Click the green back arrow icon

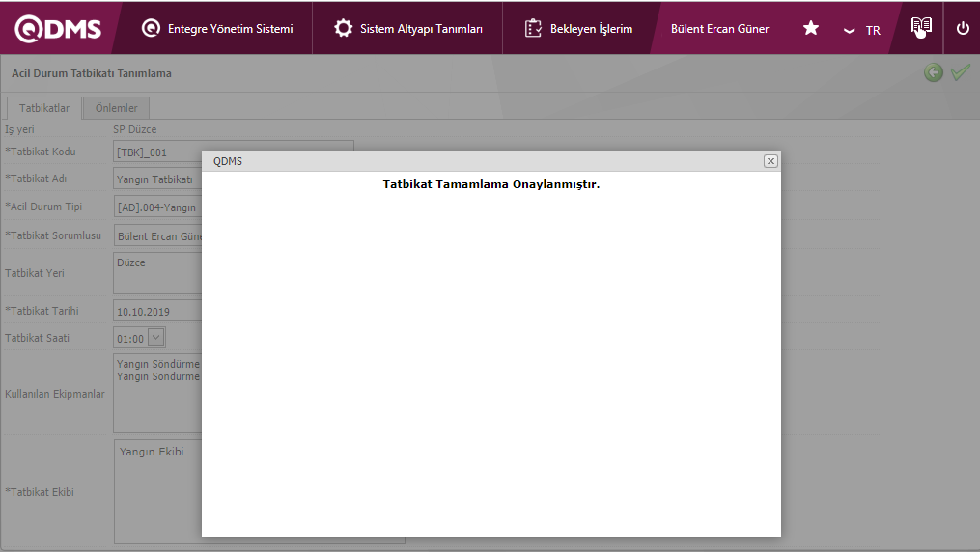coord(933,72)
